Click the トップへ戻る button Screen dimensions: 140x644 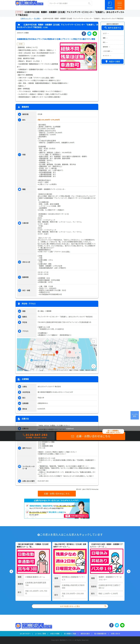(x=135, y=415)
